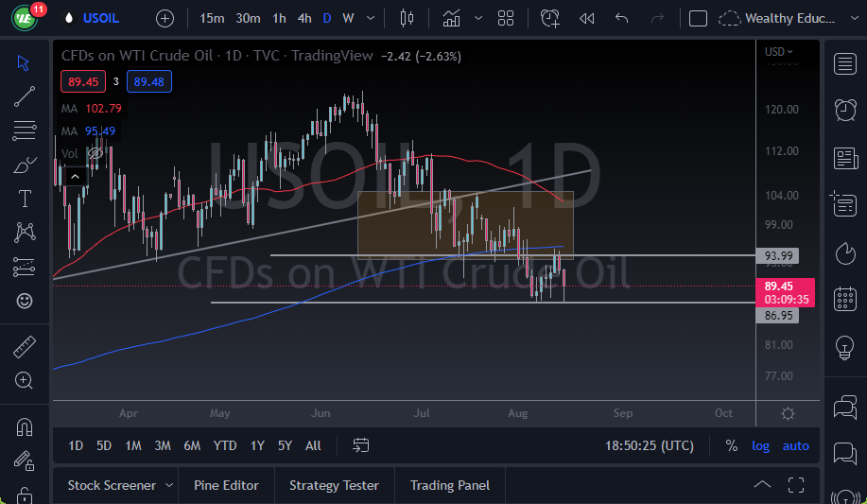867x504 pixels.
Task: Open the Fibonacci retracement tool group
Action: click(25, 130)
